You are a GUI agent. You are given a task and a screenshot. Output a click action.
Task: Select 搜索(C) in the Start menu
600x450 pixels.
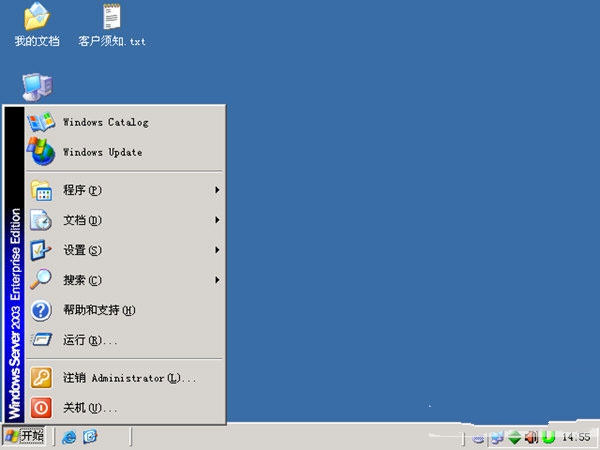click(125, 280)
